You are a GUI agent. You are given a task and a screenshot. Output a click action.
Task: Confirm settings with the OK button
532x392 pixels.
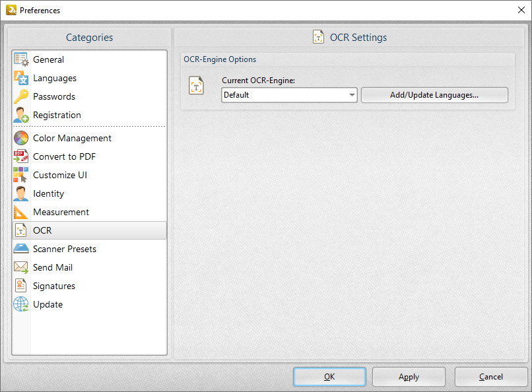pos(329,376)
